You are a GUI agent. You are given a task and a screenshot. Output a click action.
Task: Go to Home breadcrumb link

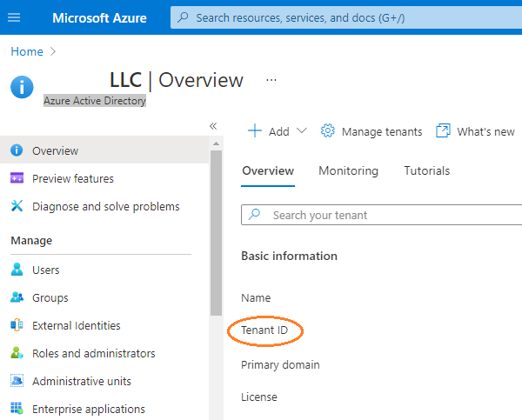[x=27, y=51]
